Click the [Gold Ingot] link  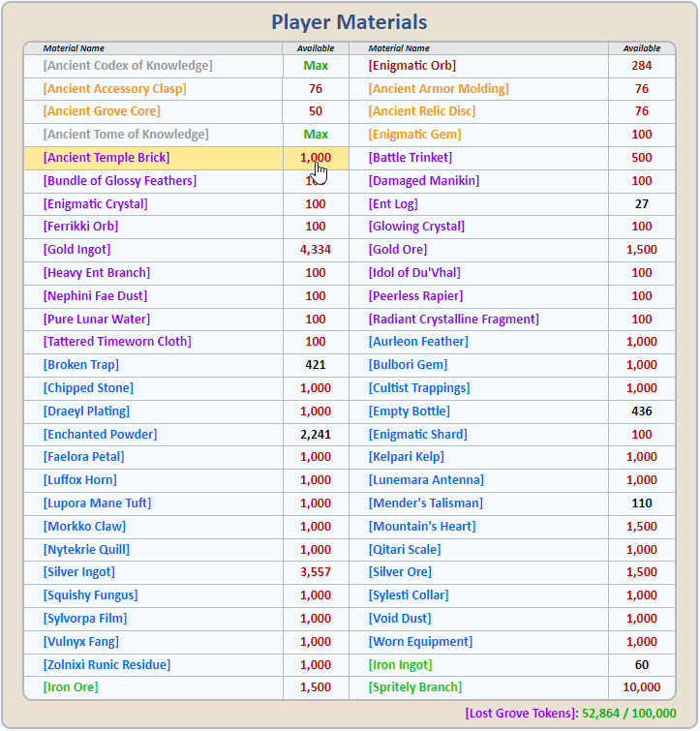(76, 251)
